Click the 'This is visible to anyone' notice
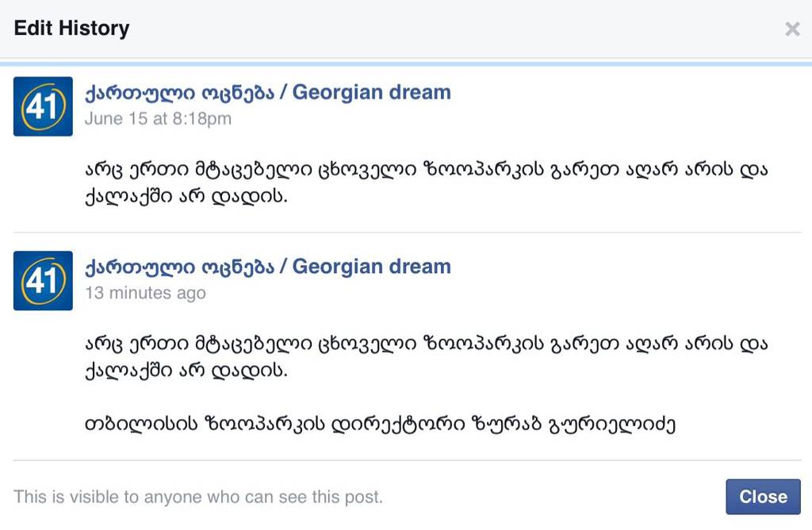The image size is (812, 530). 198,497
